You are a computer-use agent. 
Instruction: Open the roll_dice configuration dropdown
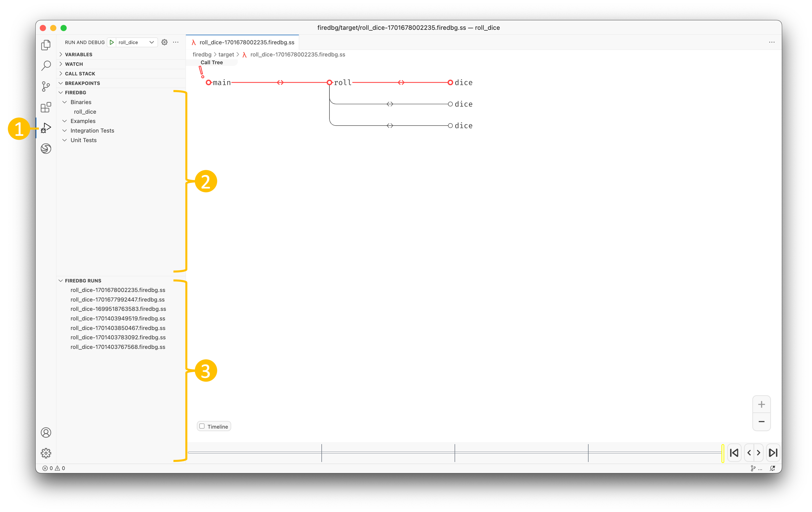pyautogui.click(x=151, y=42)
